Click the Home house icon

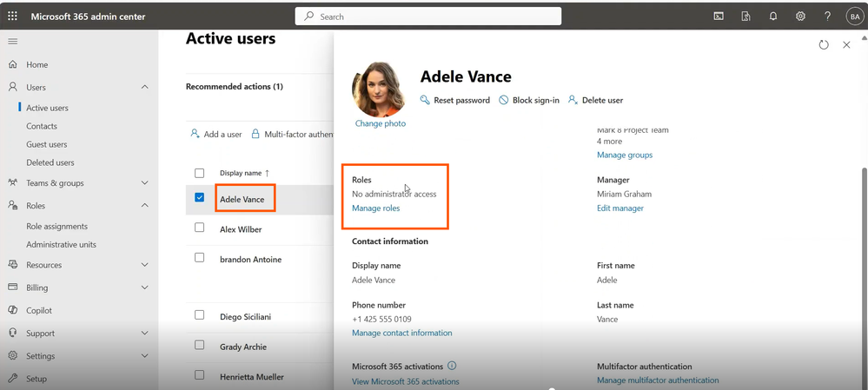pyautogui.click(x=13, y=65)
